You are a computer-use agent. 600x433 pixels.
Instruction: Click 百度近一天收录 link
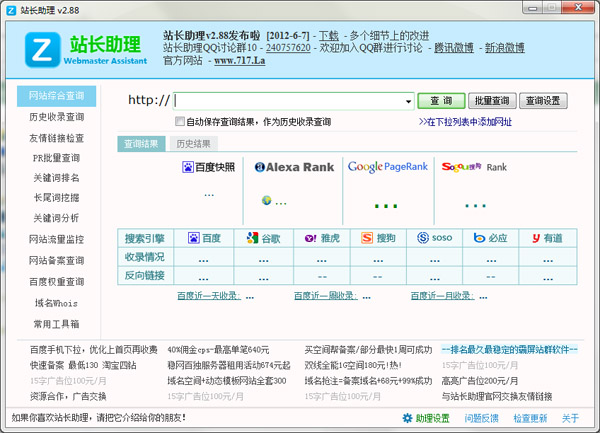tap(209, 296)
